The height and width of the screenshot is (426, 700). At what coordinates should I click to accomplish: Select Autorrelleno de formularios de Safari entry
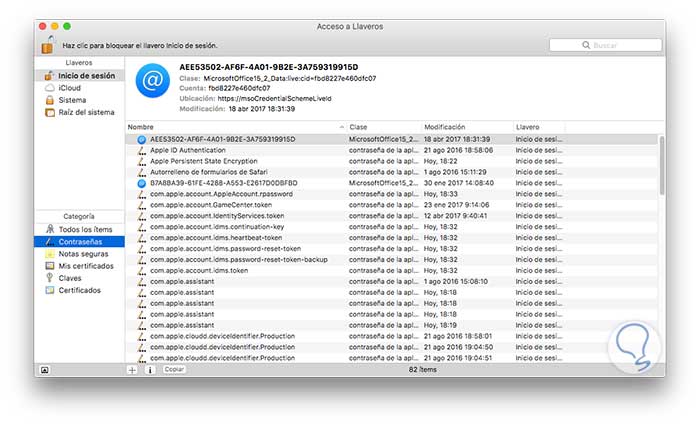pos(391,172)
